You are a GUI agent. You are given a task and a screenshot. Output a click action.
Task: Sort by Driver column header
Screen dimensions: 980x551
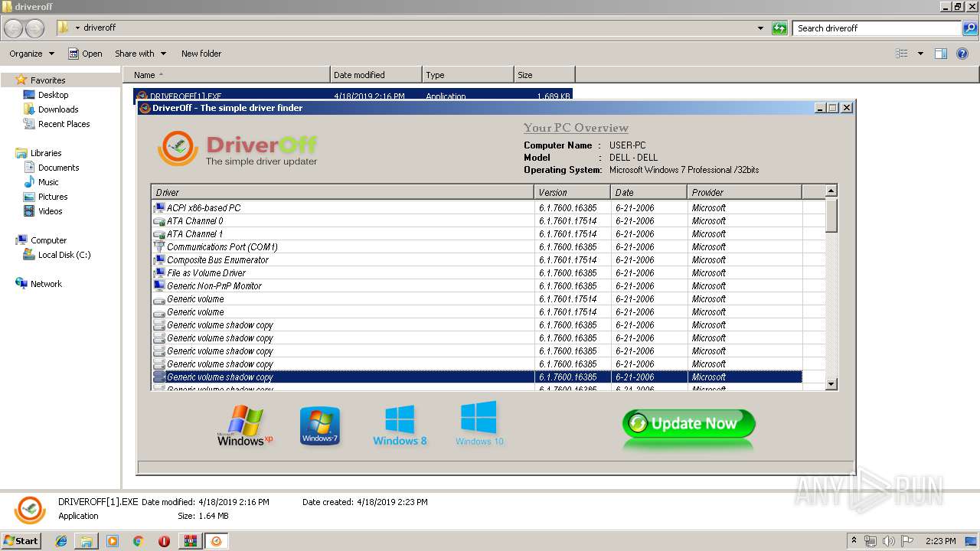tap(342, 192)
